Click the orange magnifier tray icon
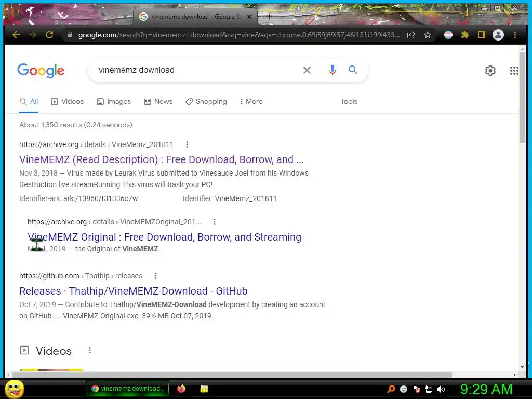 (x=391, y=389)
